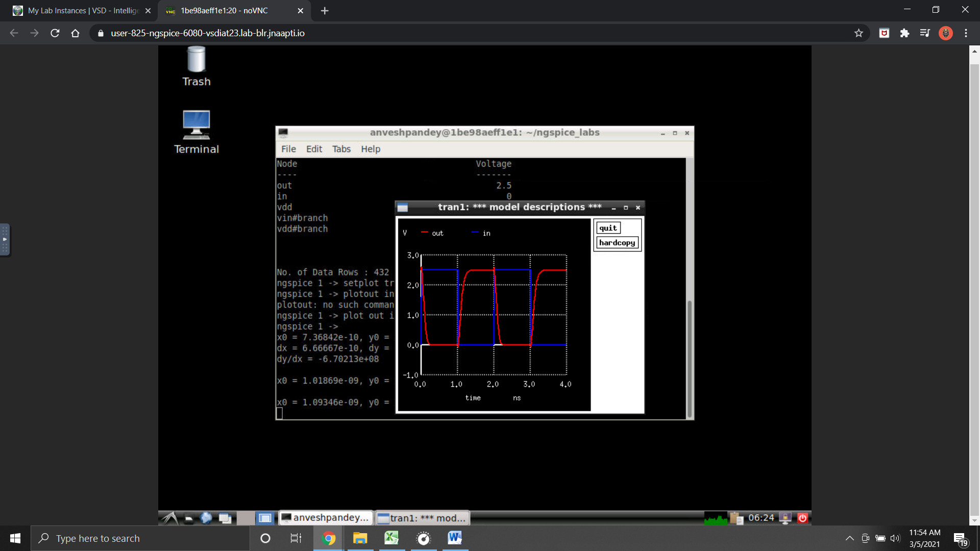Viewport: 980px width, 551px height.
Task: Toggle the bookmark star in the address bar
Action: 859,33
